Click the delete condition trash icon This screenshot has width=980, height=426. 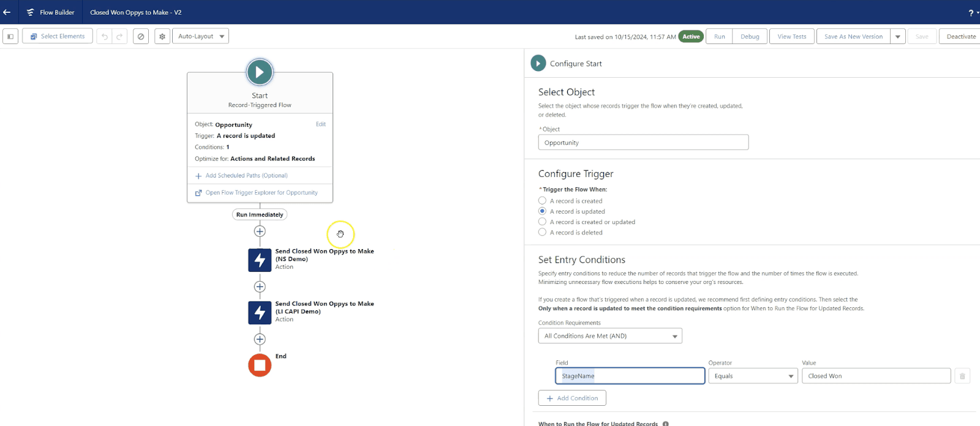962,376
